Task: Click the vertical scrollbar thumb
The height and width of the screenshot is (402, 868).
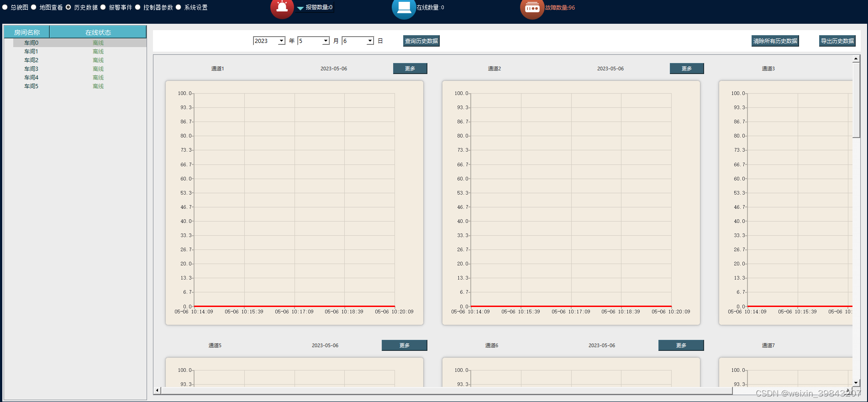Action: click(x=856, y=100)
